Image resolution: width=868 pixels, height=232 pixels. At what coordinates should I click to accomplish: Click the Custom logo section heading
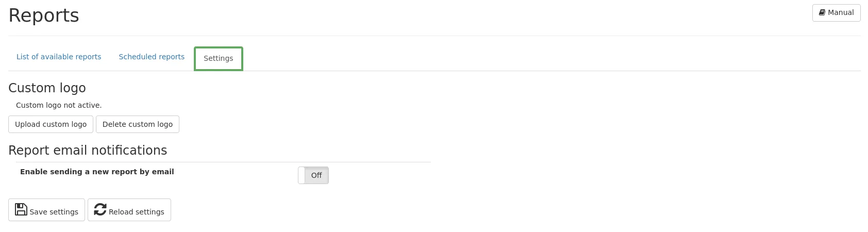tap(47, 88)
